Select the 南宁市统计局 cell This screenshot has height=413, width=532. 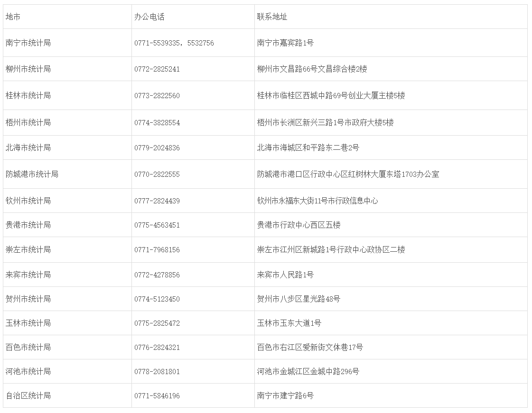[x=67, y=43]
